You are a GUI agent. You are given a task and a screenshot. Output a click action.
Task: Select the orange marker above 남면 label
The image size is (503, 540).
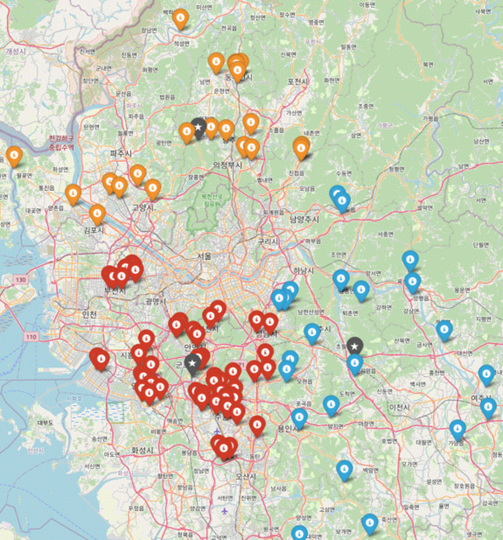coord(216,63)
